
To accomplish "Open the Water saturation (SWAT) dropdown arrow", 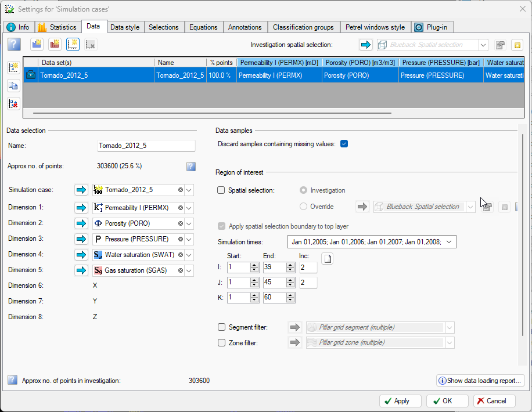I will 189,255.
